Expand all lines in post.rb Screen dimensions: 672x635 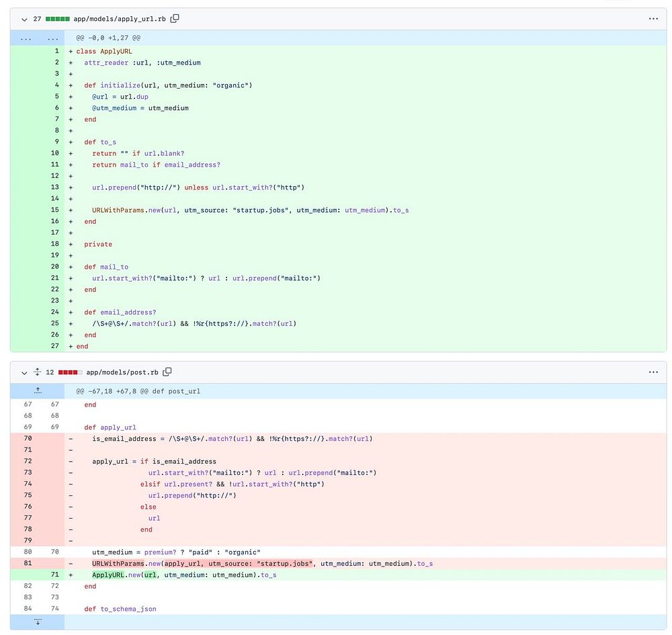pos(37,372)
